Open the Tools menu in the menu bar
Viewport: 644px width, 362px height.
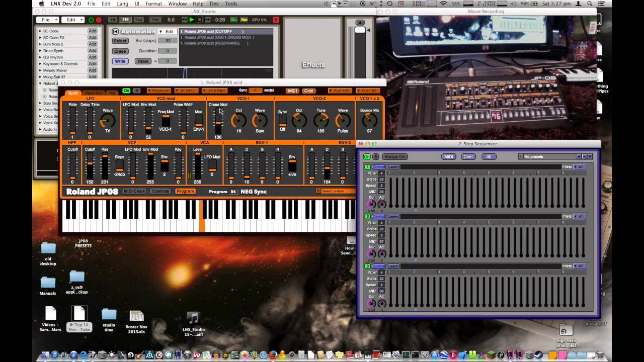[231, 4]
